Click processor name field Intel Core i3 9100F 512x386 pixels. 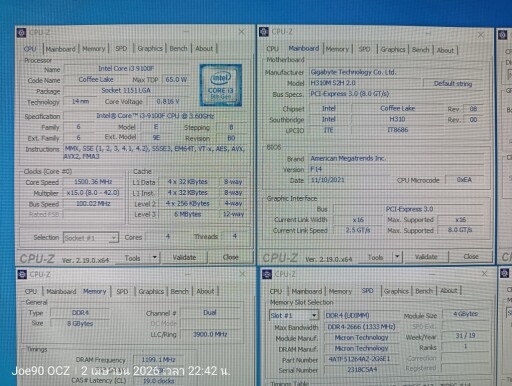[126, 69]
